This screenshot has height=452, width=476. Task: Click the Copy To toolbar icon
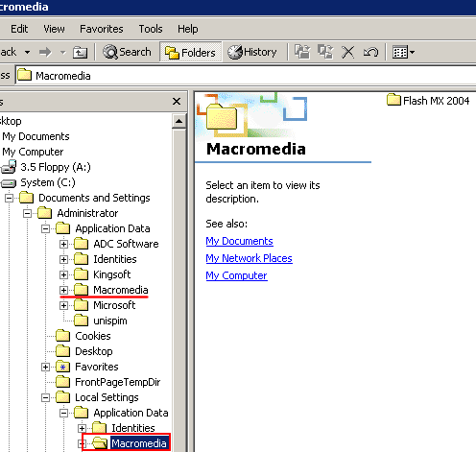[325, 52]
